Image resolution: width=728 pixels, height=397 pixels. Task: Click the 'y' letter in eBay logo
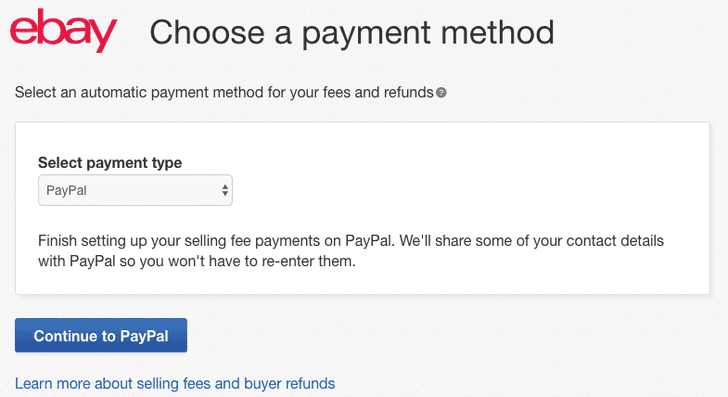point(102,35)
